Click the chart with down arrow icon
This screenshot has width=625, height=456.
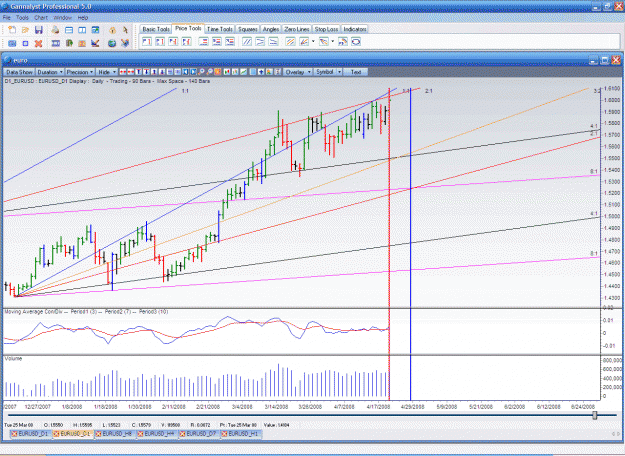(x=95, y=43)
